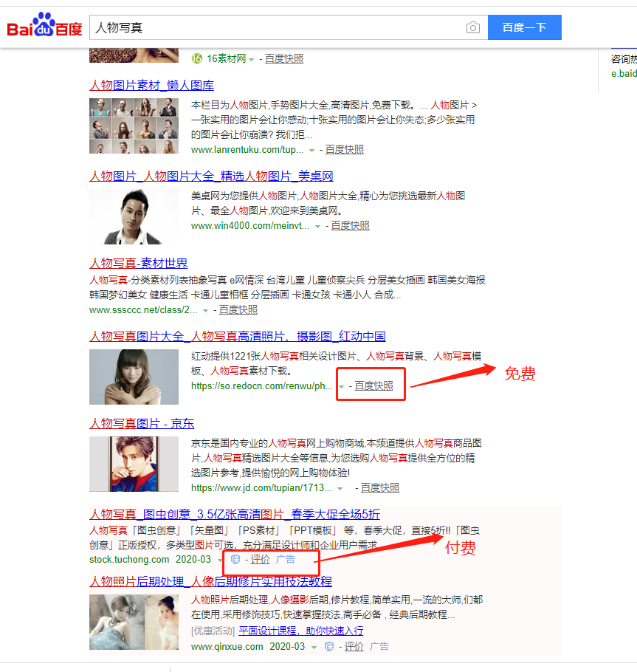View 百度快照 for the so.redocn.com result
Screen dimensions: 637x672
pos(373,385)
